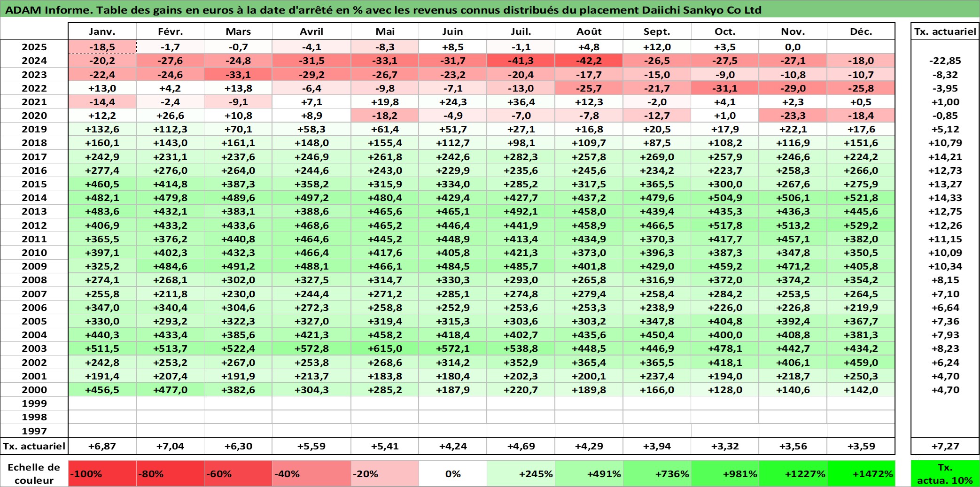Screen dimensions: 980x487
Task: Click the +572,8 cell for Avril 2003
Action: pos(311,348)
